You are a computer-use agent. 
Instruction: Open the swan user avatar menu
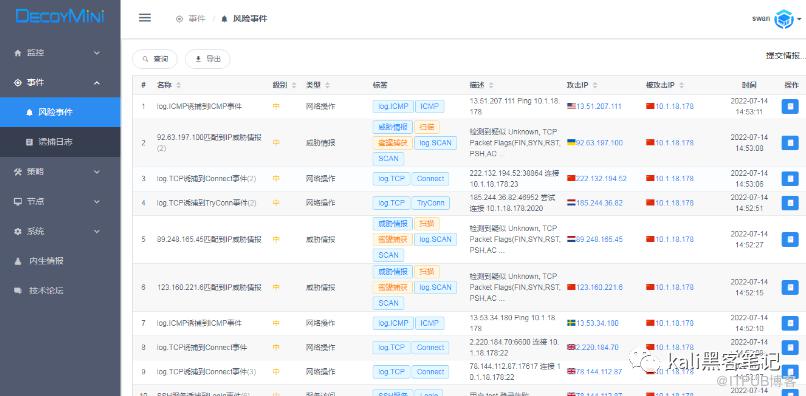tap(784, 19)
